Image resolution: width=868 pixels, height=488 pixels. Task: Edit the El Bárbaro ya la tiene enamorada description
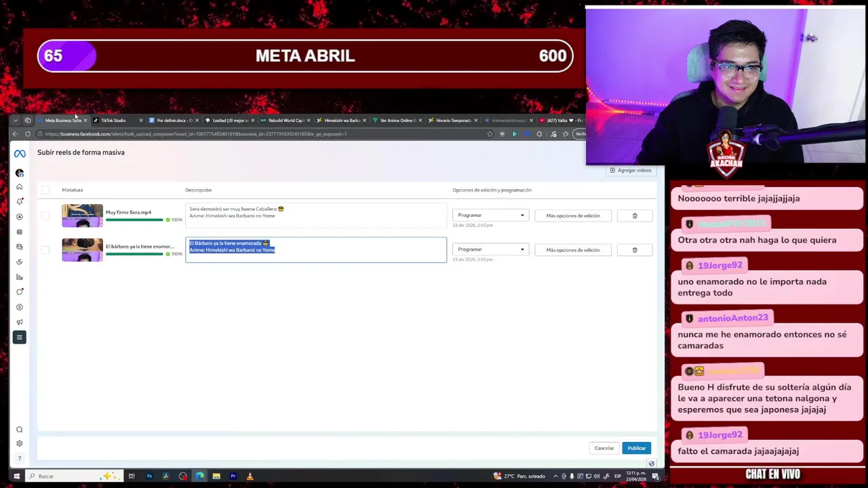316,250
